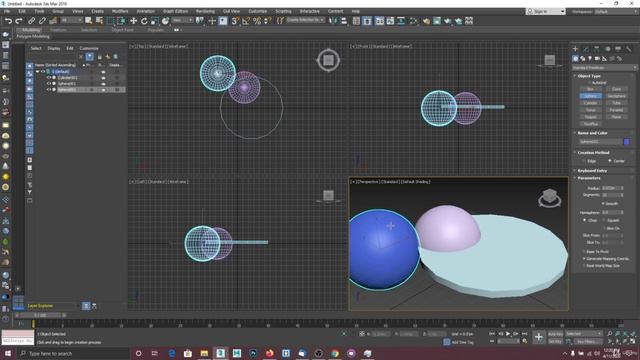The width and height of the screenshot is (640, 360).
Task: Click the Sphere primitive button
Action: (590, 96)
